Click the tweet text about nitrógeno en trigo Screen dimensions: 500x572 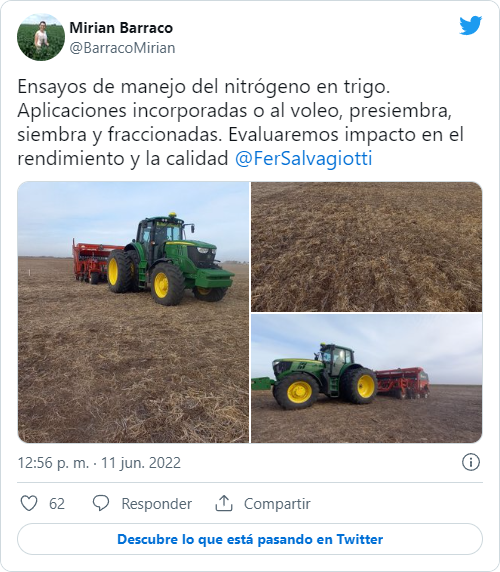coord(240,123)
